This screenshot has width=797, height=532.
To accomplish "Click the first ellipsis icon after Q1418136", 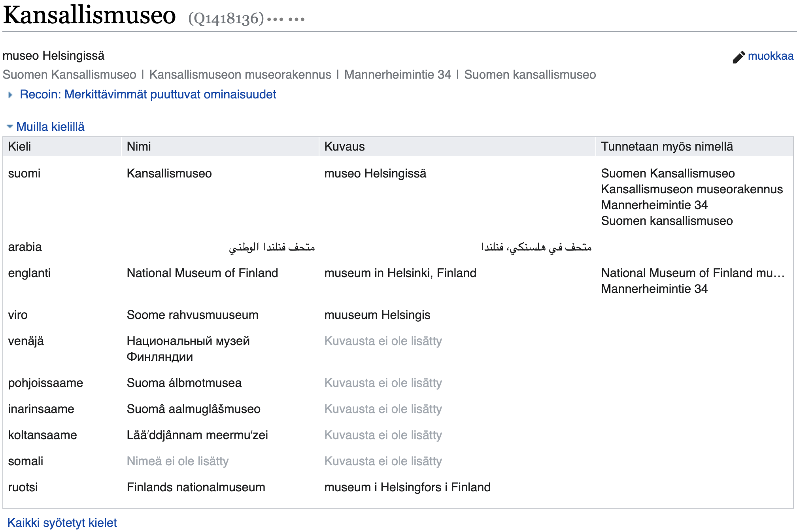I will 275,19.
